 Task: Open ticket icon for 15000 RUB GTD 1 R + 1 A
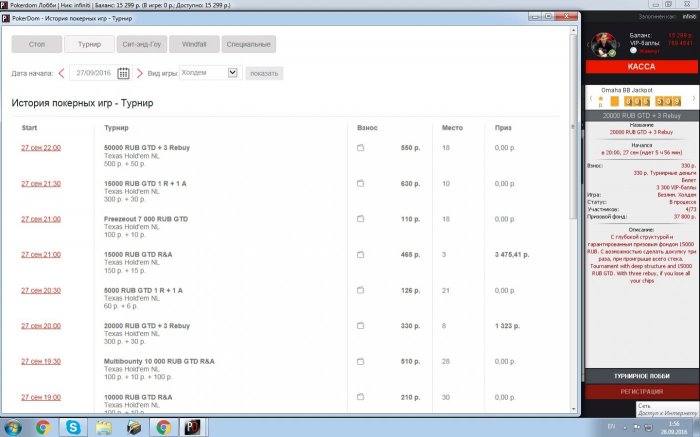[360, 183]
